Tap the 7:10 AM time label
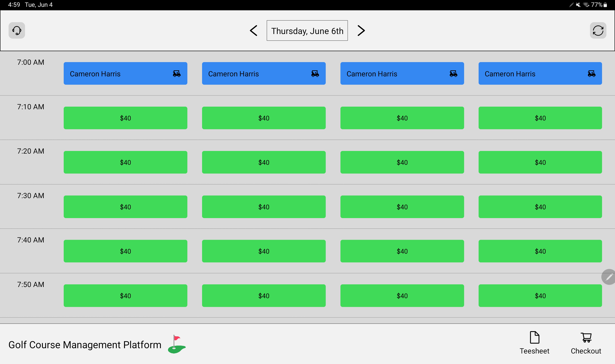Screen dimensions: 615x364 (31, 107)
